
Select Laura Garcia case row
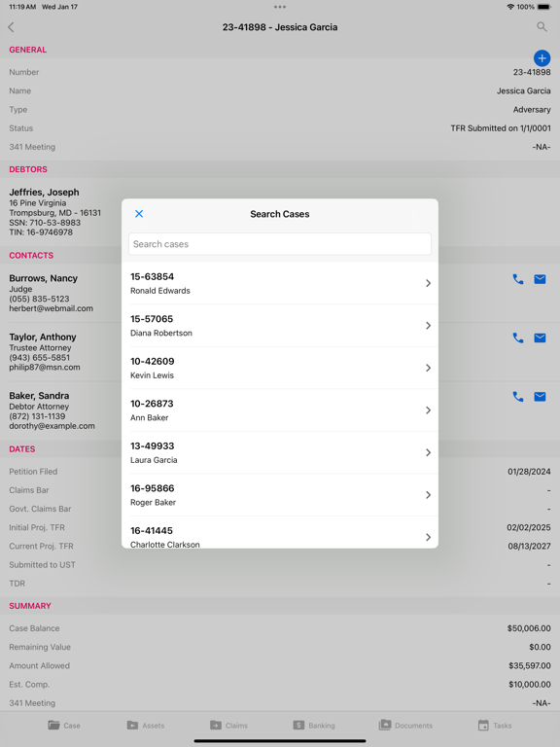tap(280, 453)
